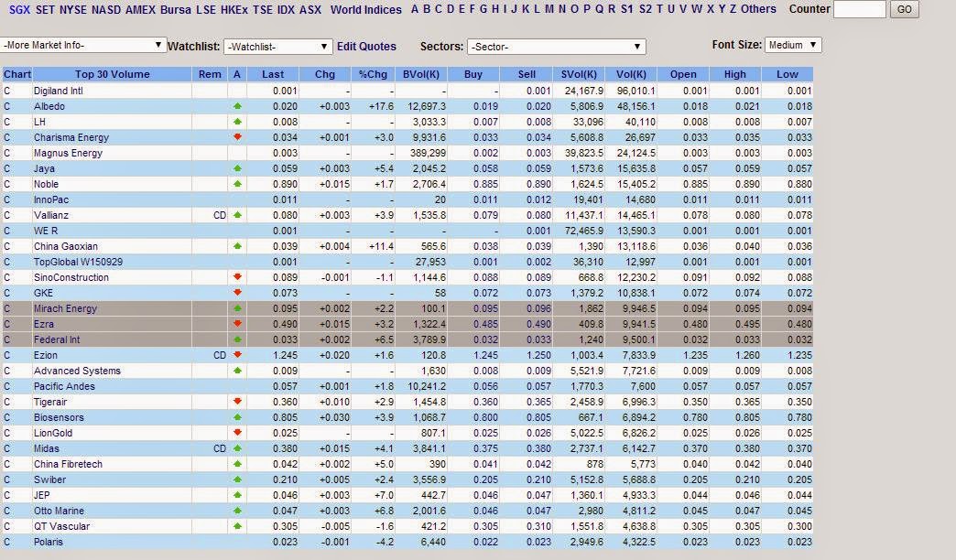Click green up arrow in Jaya row
The height and width of the screenshot is (560, 956).
pos(238,168)
